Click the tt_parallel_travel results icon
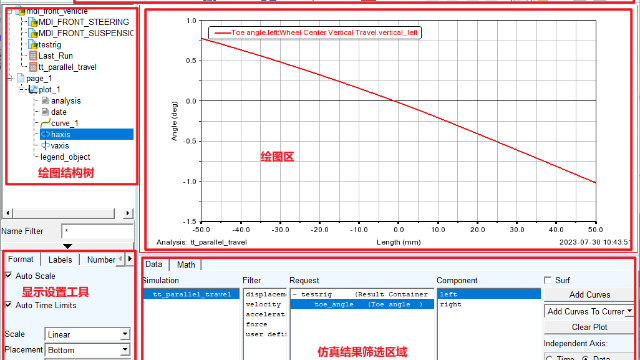This screenshot has width=640, height=360. click(33, 67)
